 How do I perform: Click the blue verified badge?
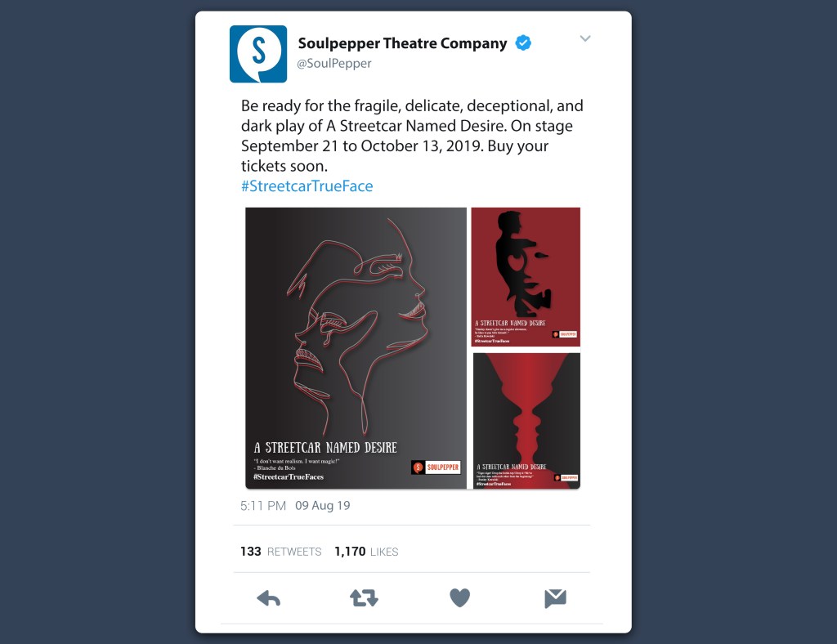tap(523, 42)
